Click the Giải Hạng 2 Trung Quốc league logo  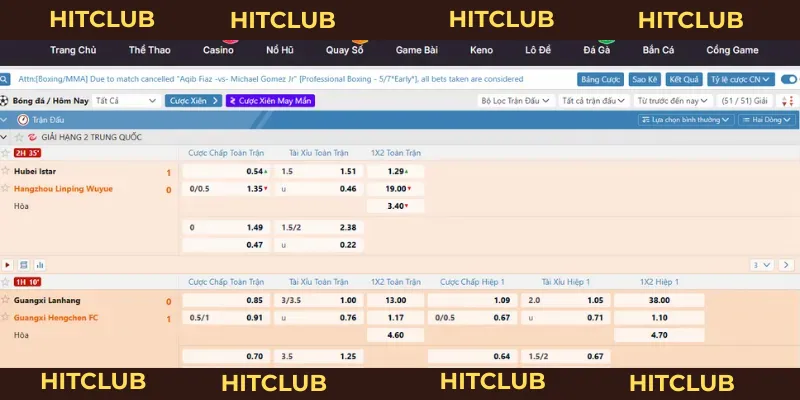point(32,137)
